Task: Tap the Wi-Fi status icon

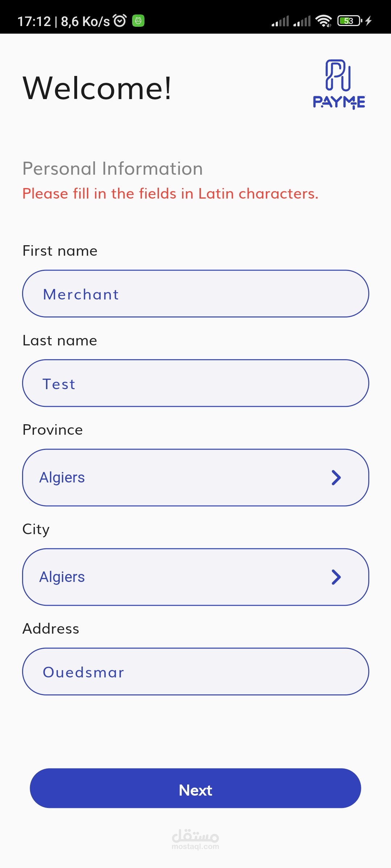Action: pos(323,21)
